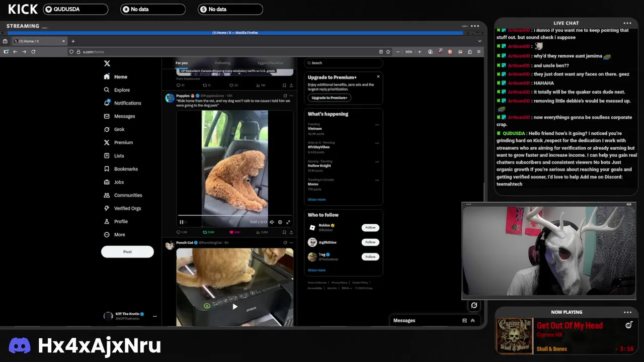Click the X logo in the sidebar

[x=107, y=63]
